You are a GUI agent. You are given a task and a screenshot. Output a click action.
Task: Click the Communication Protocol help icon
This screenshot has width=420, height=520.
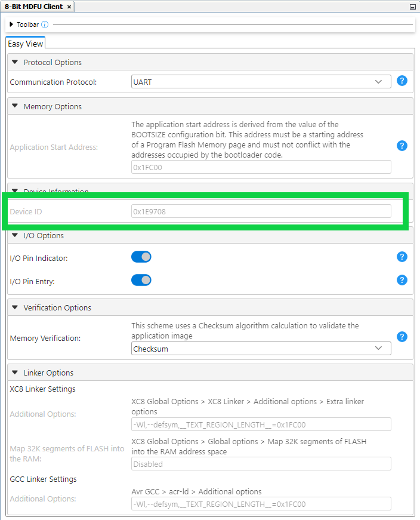click(402, 81)
